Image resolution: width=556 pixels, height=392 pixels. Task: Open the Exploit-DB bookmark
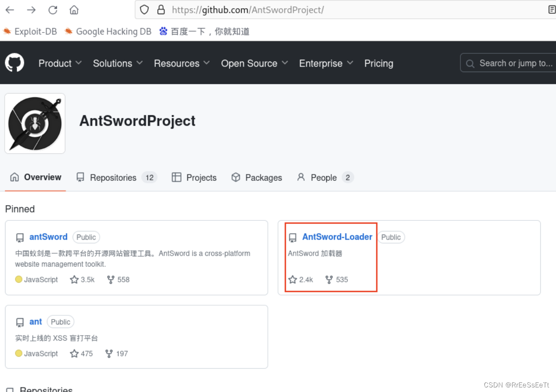click(x=30, y=31)
